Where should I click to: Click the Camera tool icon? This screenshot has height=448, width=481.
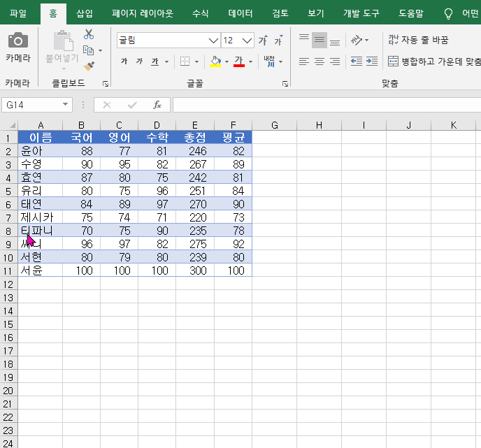(18, 41)
